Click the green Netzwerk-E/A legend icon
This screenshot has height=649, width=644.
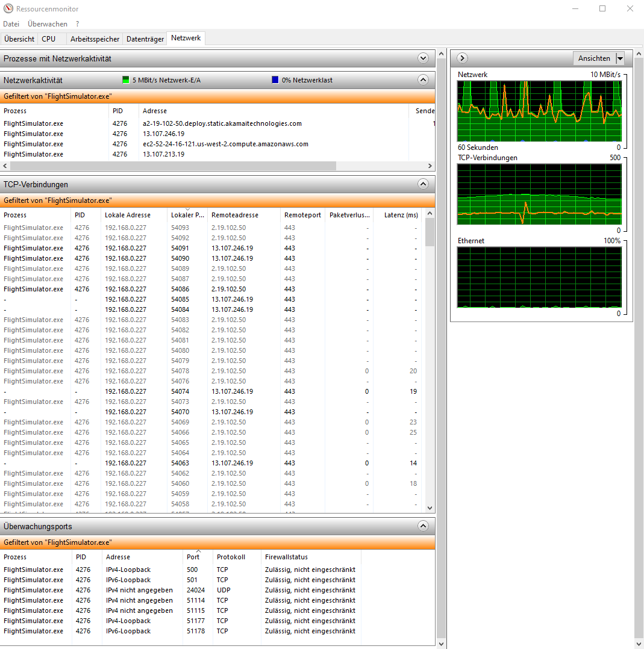point(125,79)
